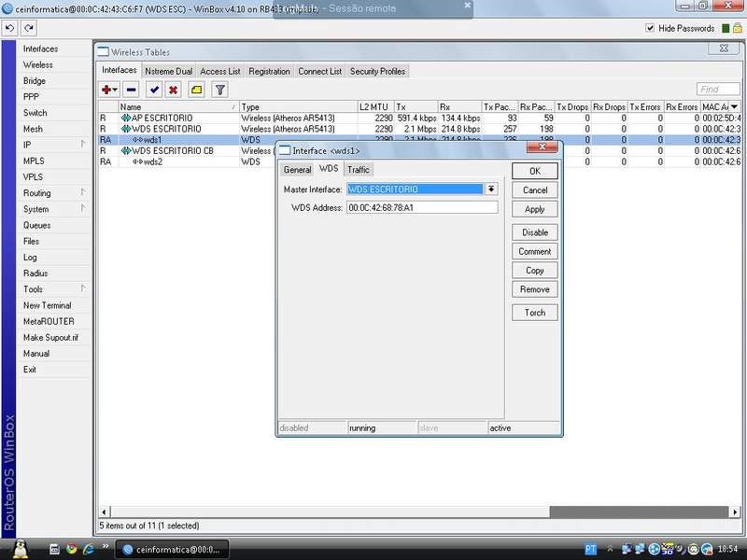Open Google Chrome from the taskbar
The width and height of the screenshot is (747, 560).
[71, 549]
